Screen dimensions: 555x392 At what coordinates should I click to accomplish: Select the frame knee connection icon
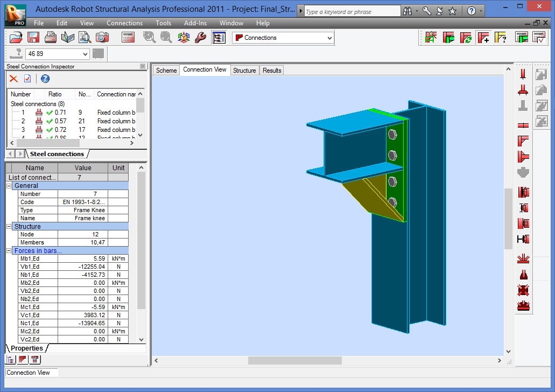click(523, 141)
